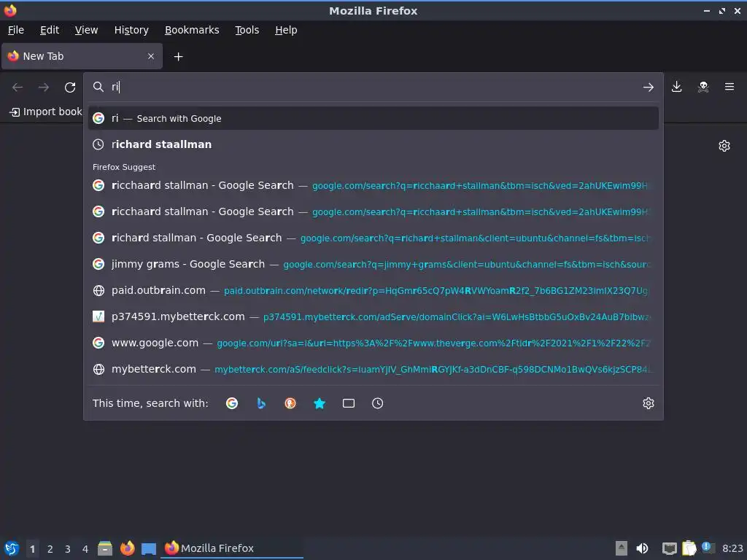Search this time with Google

click(x=232, y=403)
